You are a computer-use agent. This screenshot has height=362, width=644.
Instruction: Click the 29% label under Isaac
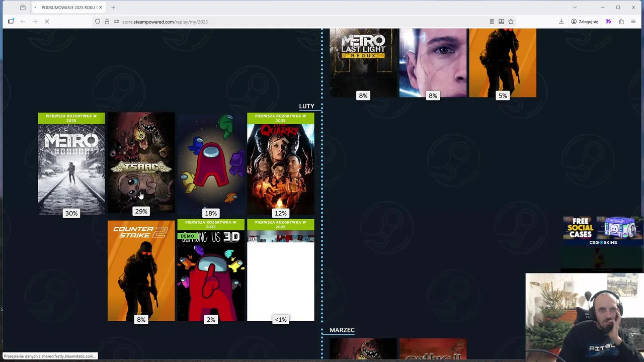coord(141,211)
